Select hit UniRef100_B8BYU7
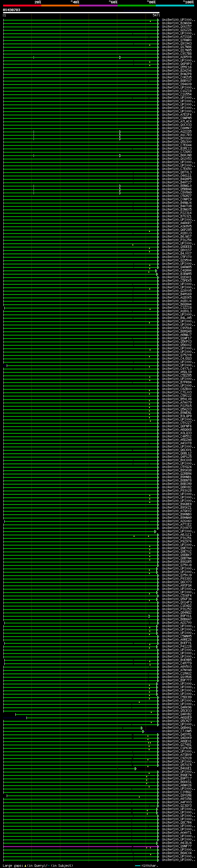197x868 pixels. pyautogui.click(x=176, y=81)
